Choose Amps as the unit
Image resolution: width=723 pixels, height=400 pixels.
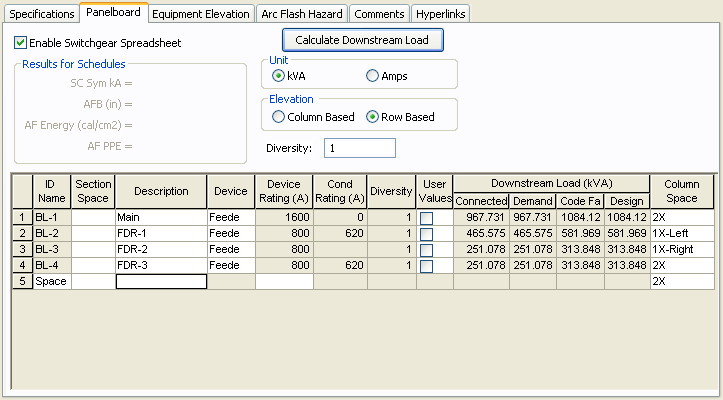click(373, 76)
